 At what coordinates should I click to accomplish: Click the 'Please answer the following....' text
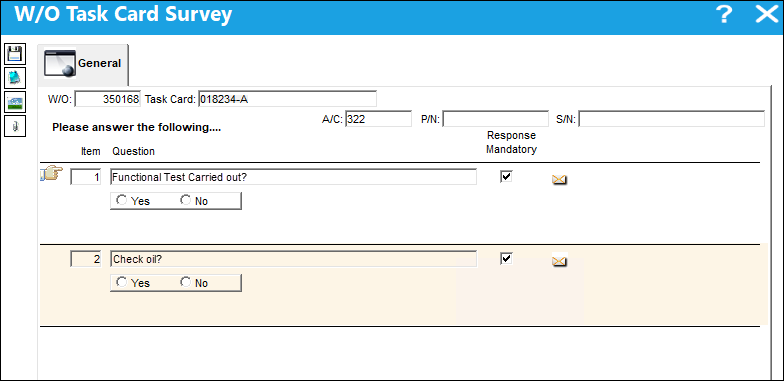coord(136,127)
